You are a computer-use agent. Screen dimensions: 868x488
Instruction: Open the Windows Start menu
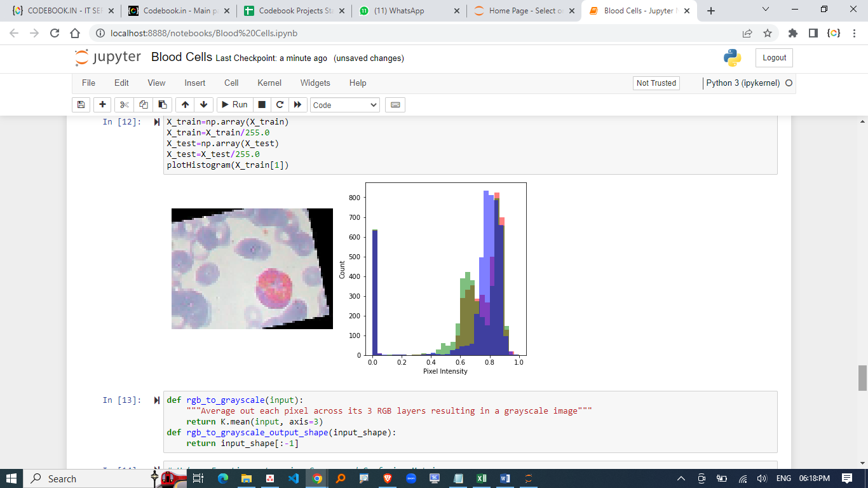[x=11, y=478]
